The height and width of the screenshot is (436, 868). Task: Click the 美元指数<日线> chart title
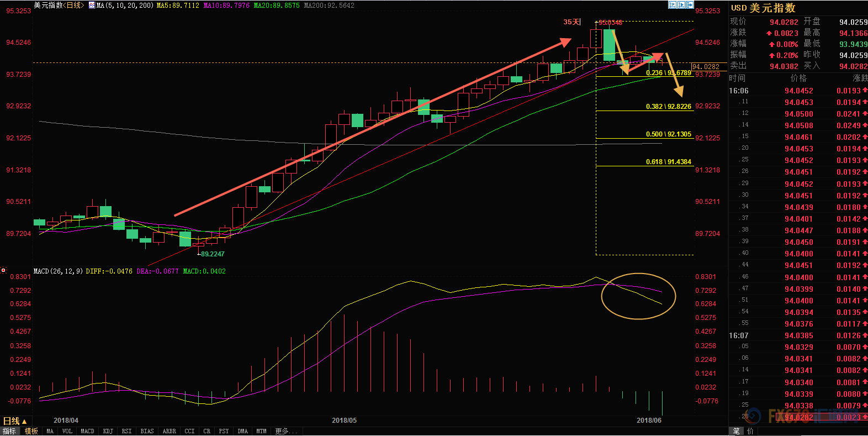point(59,5)
